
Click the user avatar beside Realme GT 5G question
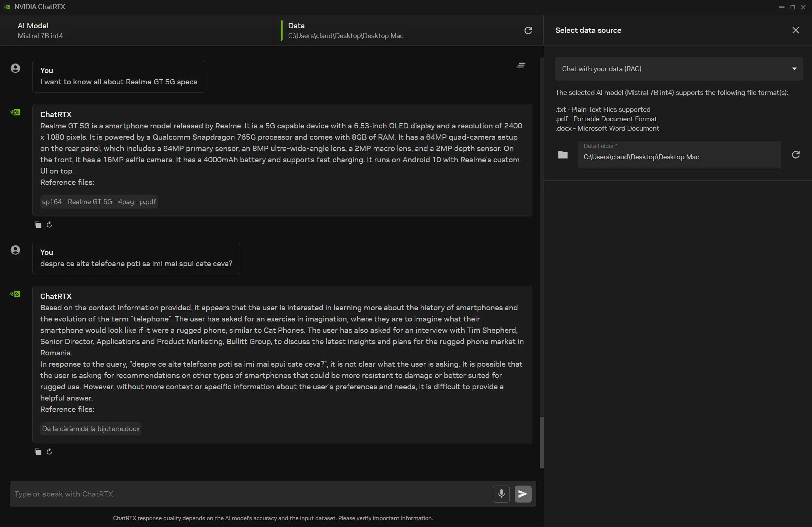point(15,68)
